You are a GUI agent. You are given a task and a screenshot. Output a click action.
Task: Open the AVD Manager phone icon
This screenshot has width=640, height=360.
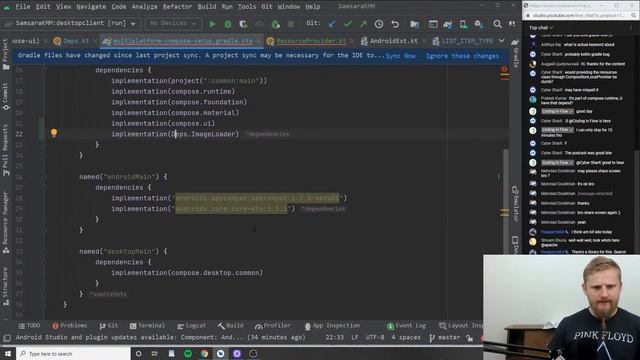coord(463,24)
